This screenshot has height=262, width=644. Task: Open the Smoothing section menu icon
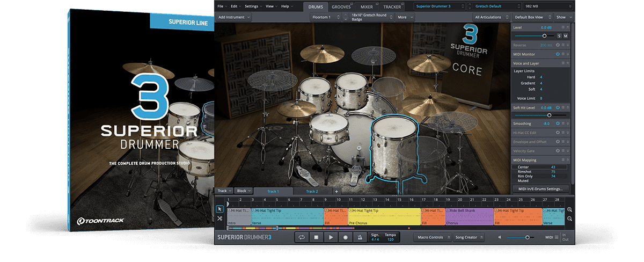click(562, 123)
